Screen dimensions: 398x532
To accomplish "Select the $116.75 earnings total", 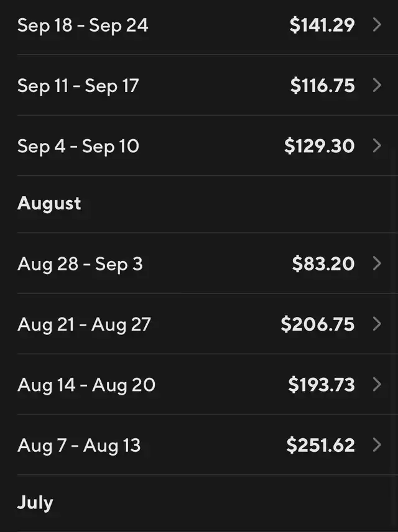I will click(x=322, y=86).
